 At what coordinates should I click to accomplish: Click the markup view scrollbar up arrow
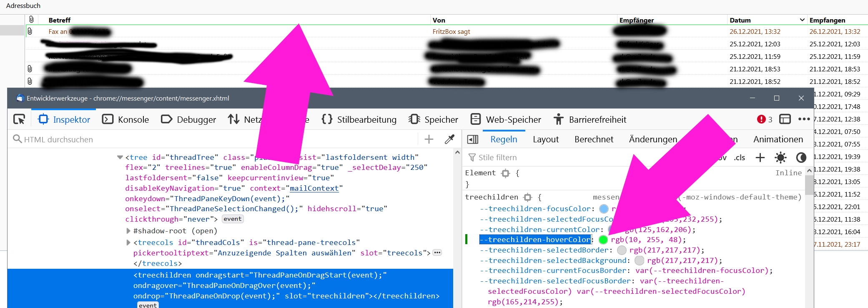point(457,153)
